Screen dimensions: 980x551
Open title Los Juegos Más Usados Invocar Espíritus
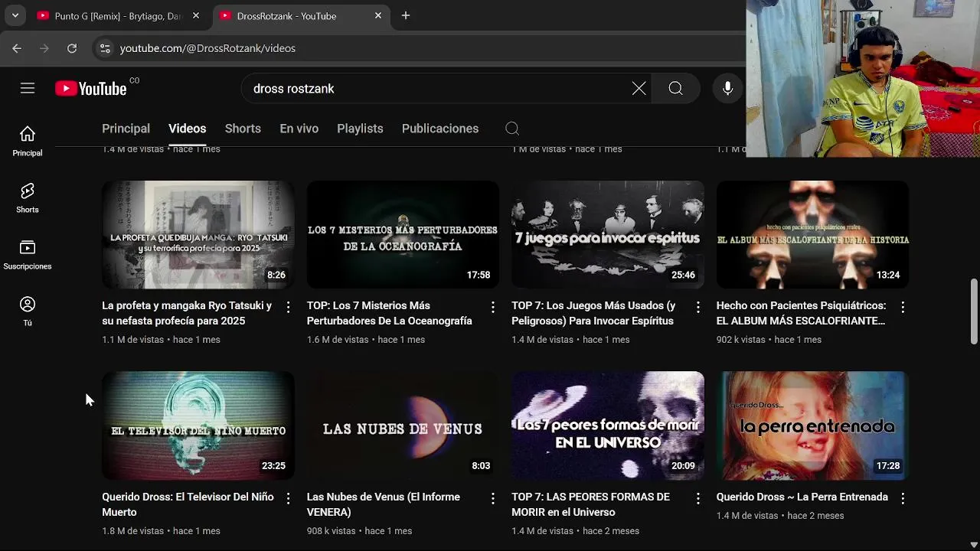click(x=593, y=313)
